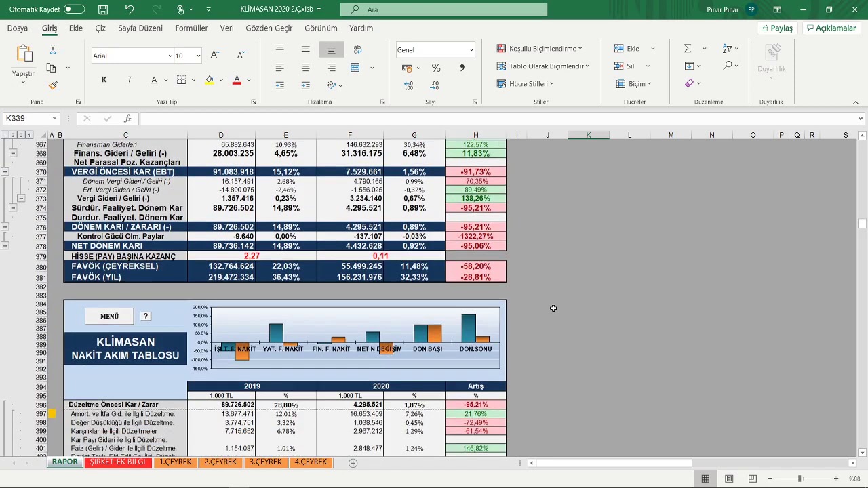This screenshot has height=488, width=868.
Task: Open Tablo Olarak Biçimlendir dropdown
Action: pos(542,66)
